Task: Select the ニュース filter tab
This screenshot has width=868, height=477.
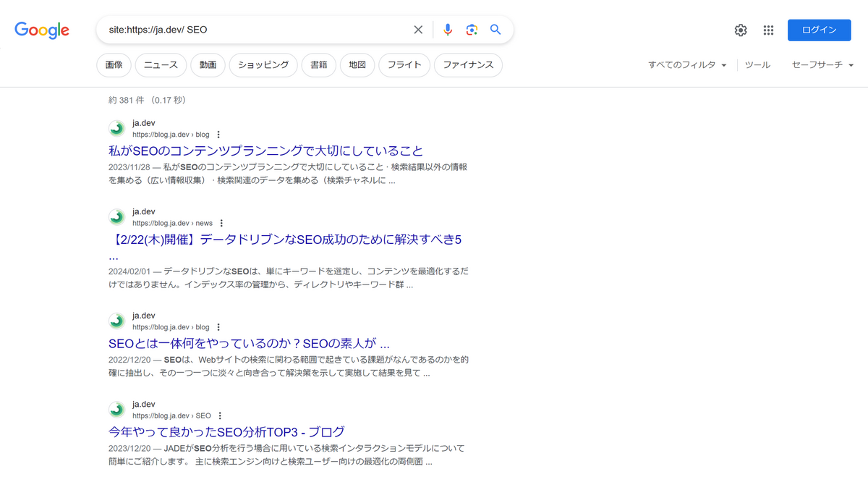Action: point(161,65)
